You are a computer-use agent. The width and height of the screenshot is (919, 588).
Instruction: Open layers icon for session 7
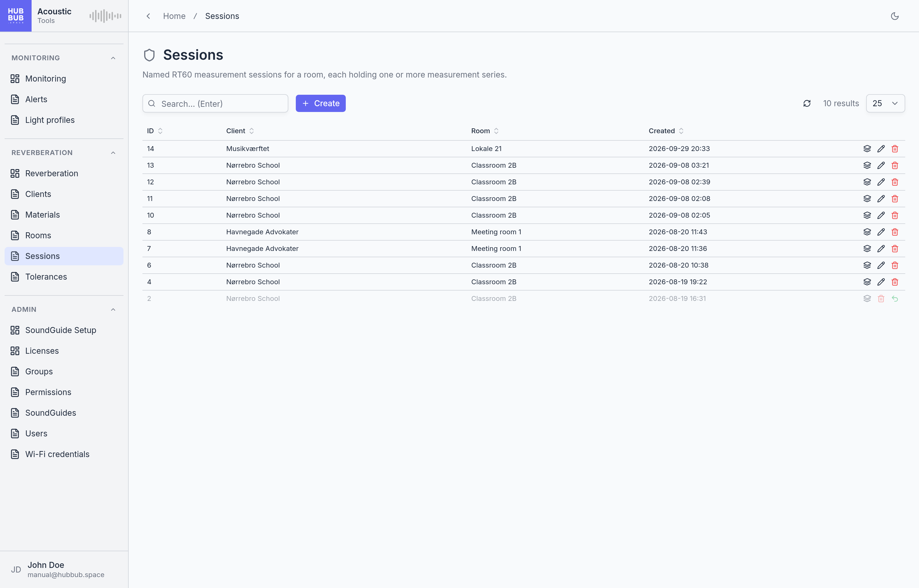[867, 249]
